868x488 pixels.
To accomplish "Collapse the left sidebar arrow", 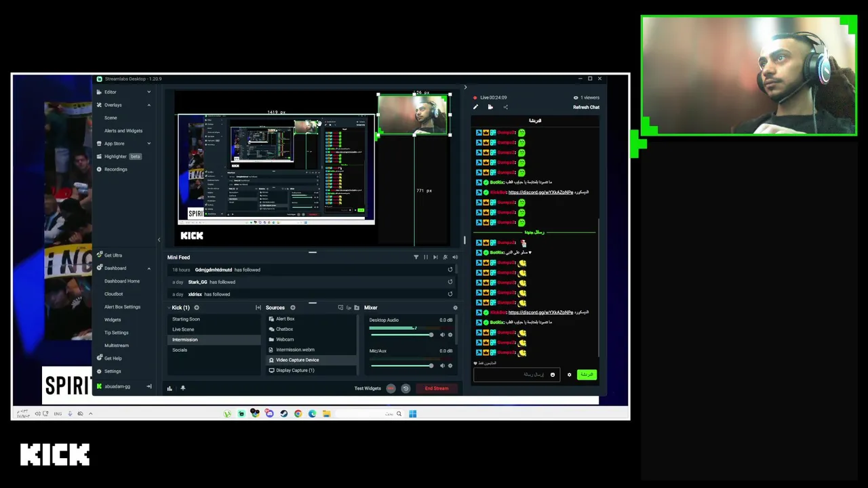I will coord(159,239).
